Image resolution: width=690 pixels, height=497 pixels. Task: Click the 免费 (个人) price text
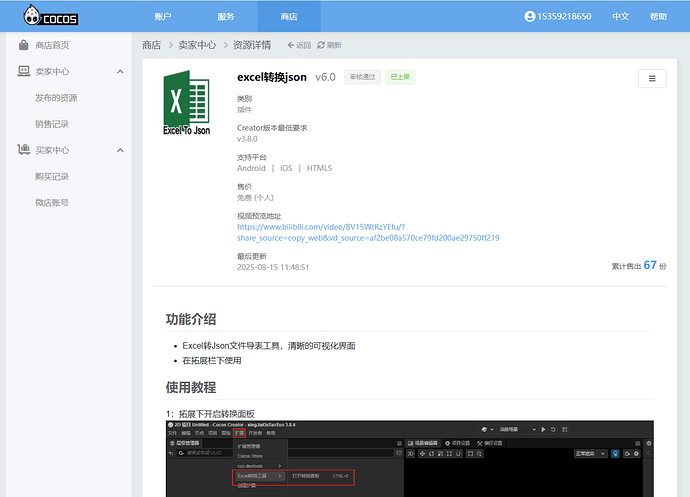coord(255,198)
